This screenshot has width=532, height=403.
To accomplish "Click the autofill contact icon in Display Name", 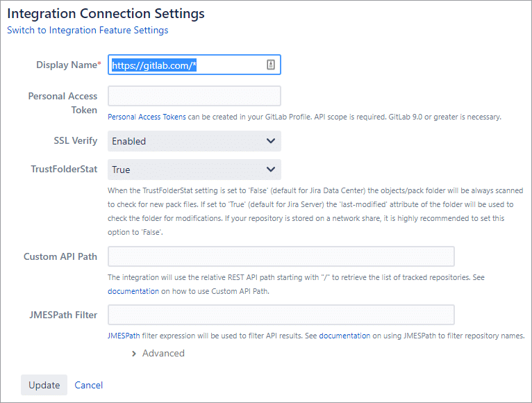I will 271,65.
